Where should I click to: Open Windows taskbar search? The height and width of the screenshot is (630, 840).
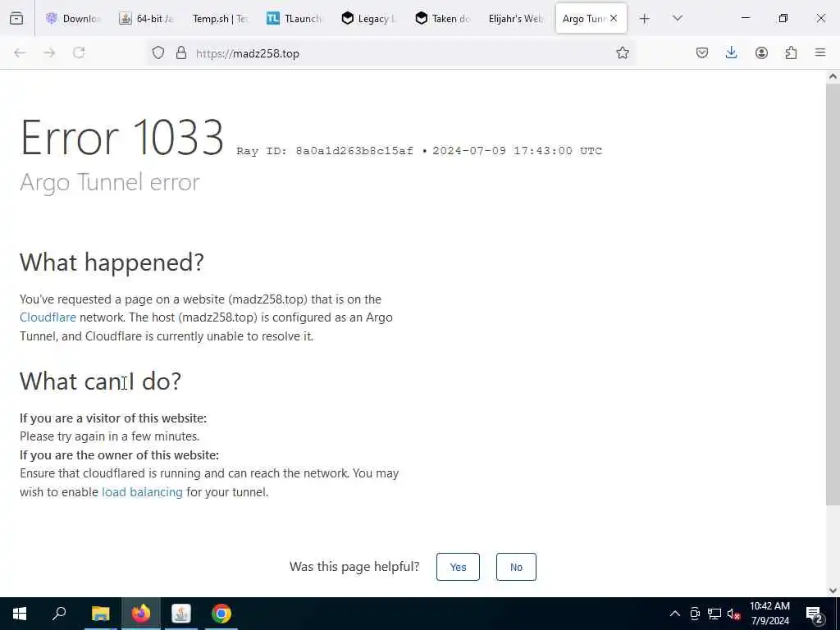coord(59,614)
